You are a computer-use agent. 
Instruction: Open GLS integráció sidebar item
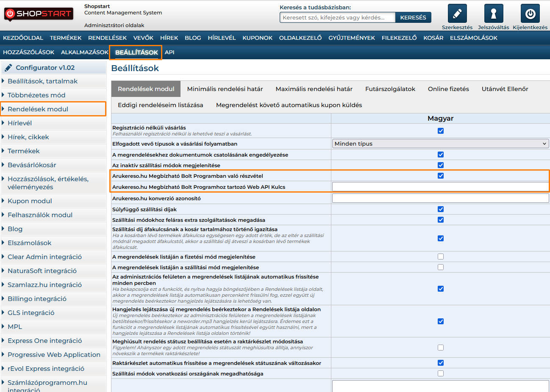(x=53, y=313)
